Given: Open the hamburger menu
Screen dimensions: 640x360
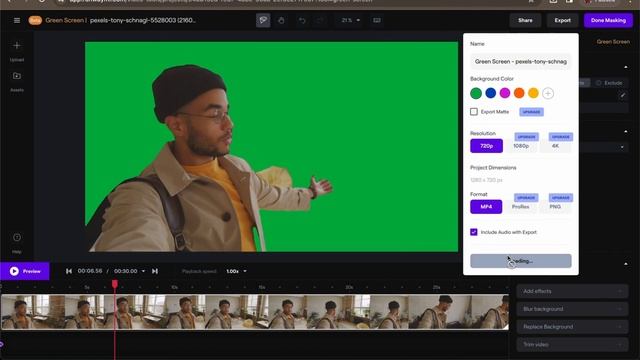Looking at the screenshot, I should click(x=17, y=20).
